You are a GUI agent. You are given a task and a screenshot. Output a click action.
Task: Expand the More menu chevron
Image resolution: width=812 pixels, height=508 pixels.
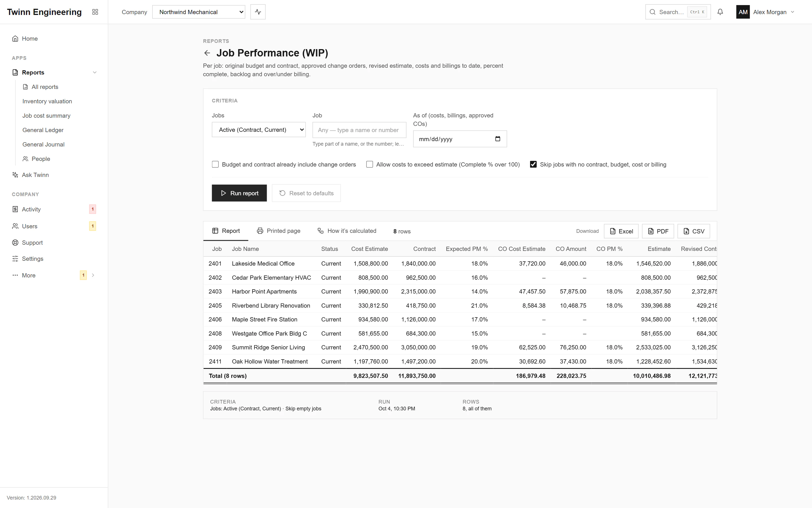93,275
